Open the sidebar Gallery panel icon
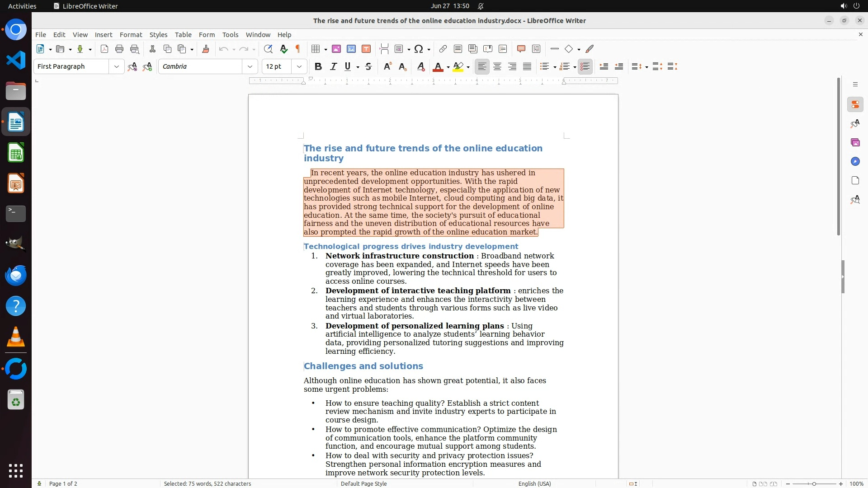 855,142
